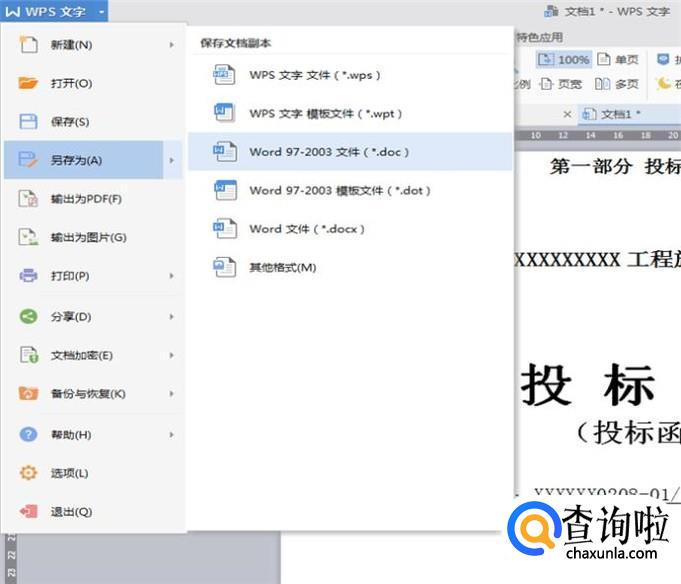The height and width of the screenshot is (584, 681).
Task: Select 退出(Q) exit entry
Action: coord(93,511)
